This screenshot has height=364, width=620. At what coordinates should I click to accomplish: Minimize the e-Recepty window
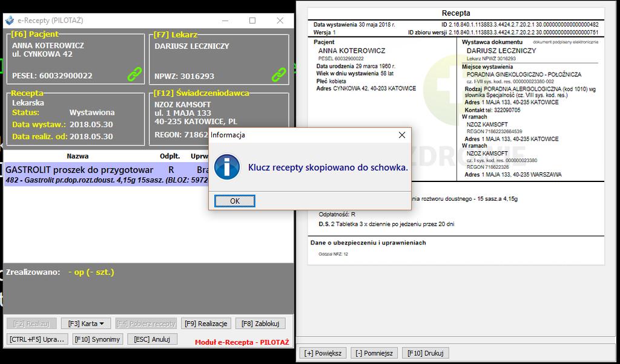(225, 21)
